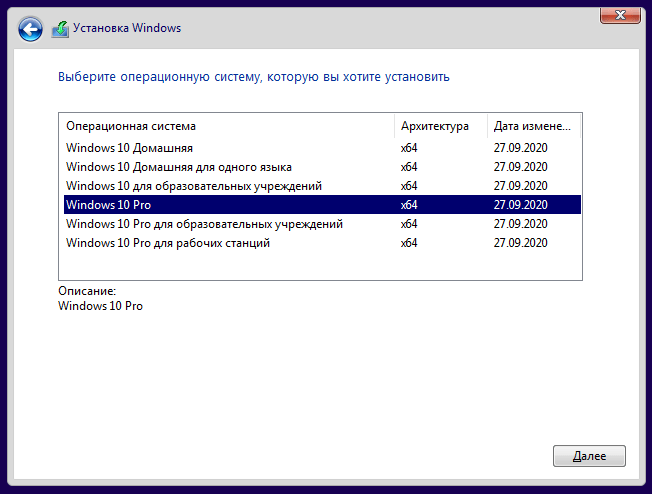652x494 pixels.
Task: Select the highlighted Windows 10 Pro row
Action: click(322, 205)
